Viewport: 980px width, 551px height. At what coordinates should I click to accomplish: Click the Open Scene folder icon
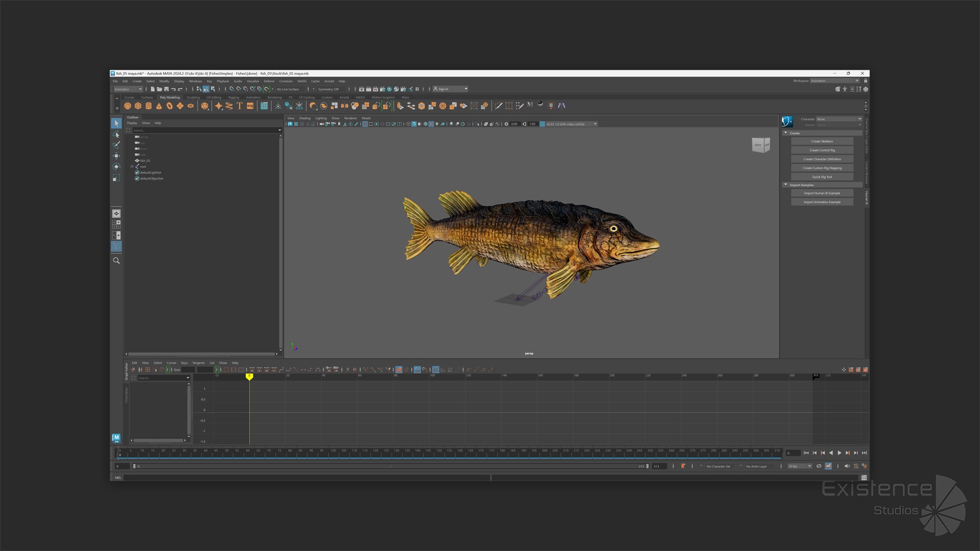coord(159,89)
